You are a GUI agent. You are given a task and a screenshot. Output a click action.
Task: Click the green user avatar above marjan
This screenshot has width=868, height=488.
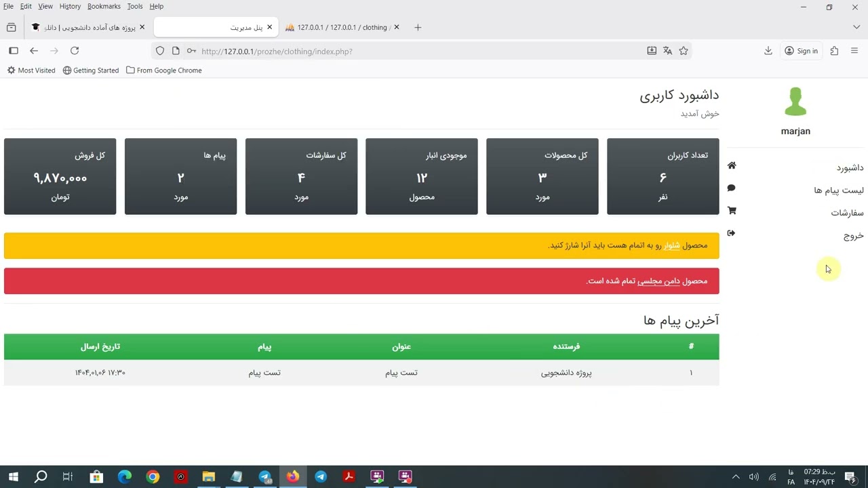[x=795, y=102]
